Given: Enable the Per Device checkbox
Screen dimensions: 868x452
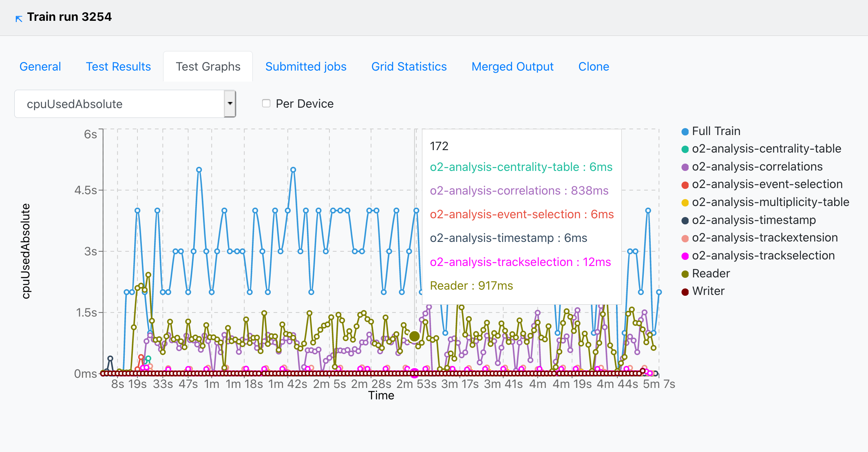Looking at the screenshot, I should click(x=266, y=103).
